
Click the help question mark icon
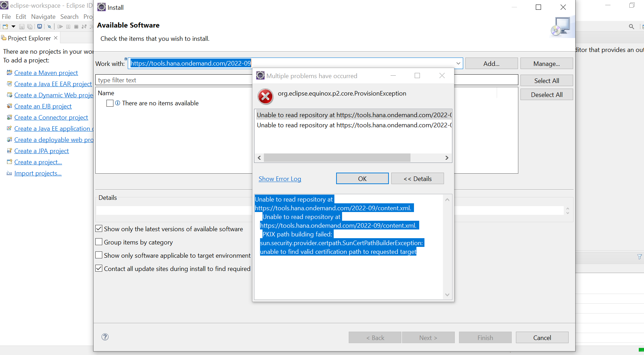(105, 337)
